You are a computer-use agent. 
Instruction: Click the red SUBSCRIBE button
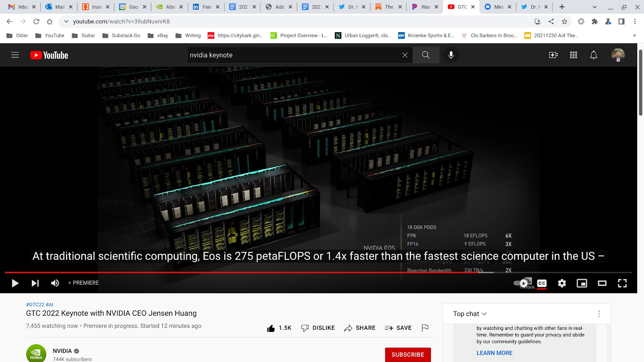point(408,355)
